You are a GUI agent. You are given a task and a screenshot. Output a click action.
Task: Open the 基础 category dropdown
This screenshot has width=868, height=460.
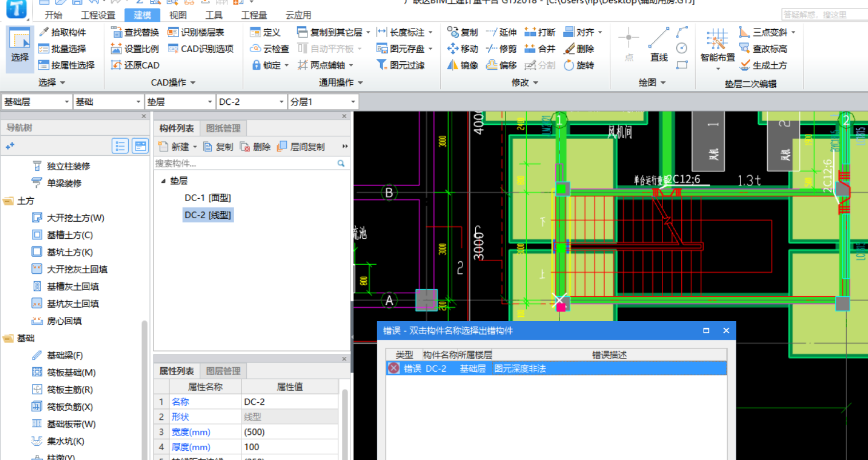click(x=108, y=102)
